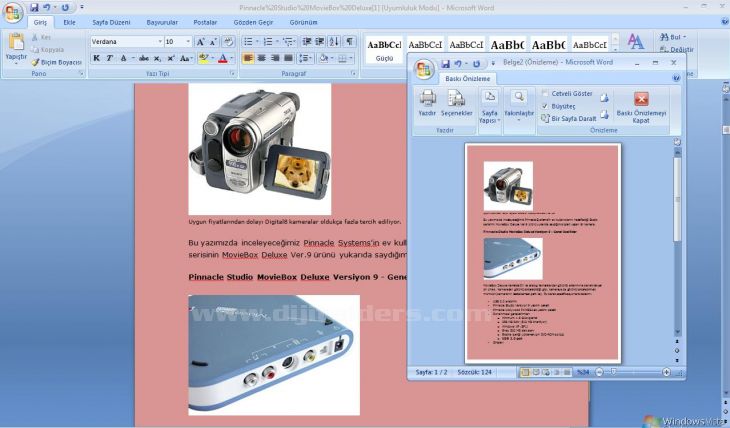
Task: Apply the Güçlü style
Action: (x=384, y=50)
